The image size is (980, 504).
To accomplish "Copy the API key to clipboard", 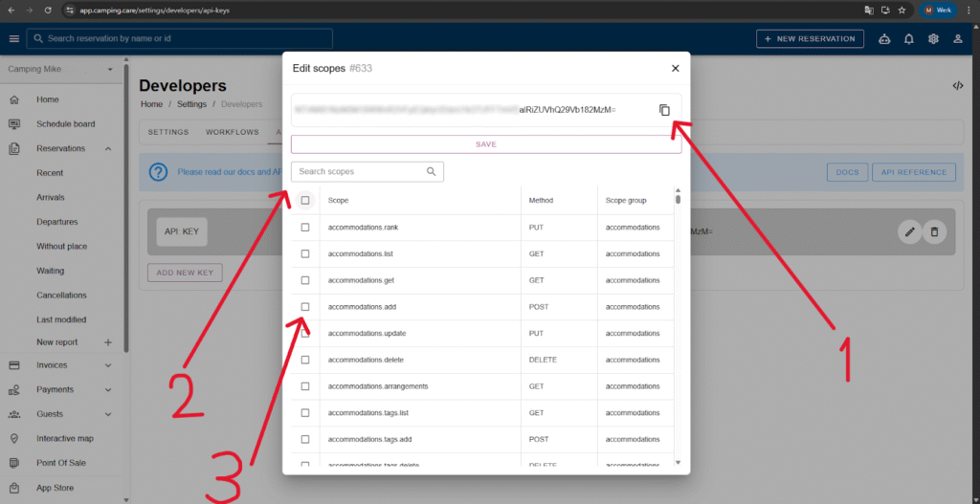I will pos(664,110).
